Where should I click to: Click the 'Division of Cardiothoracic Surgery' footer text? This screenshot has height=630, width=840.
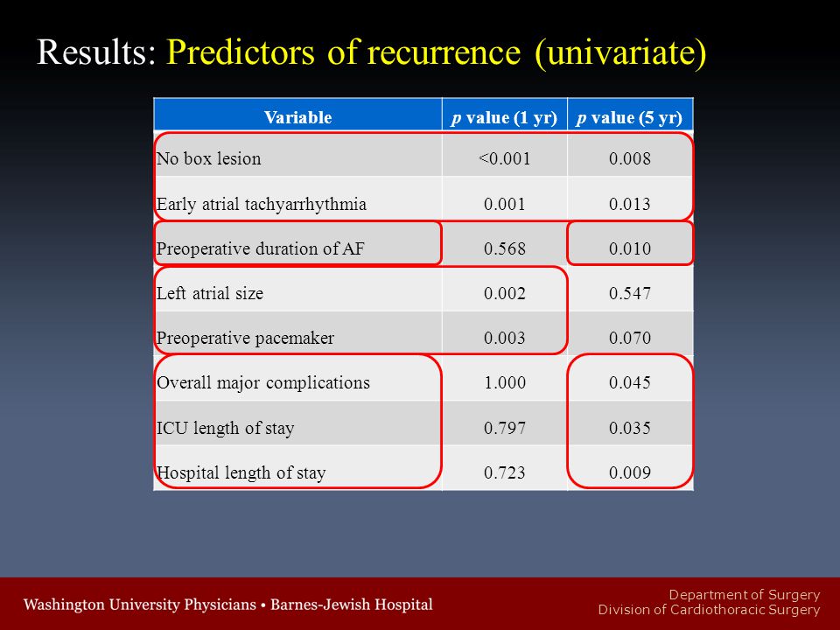710,610
